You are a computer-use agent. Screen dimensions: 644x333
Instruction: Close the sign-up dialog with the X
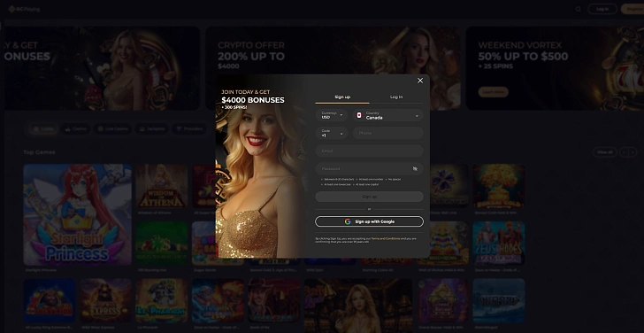coord(419,81)
